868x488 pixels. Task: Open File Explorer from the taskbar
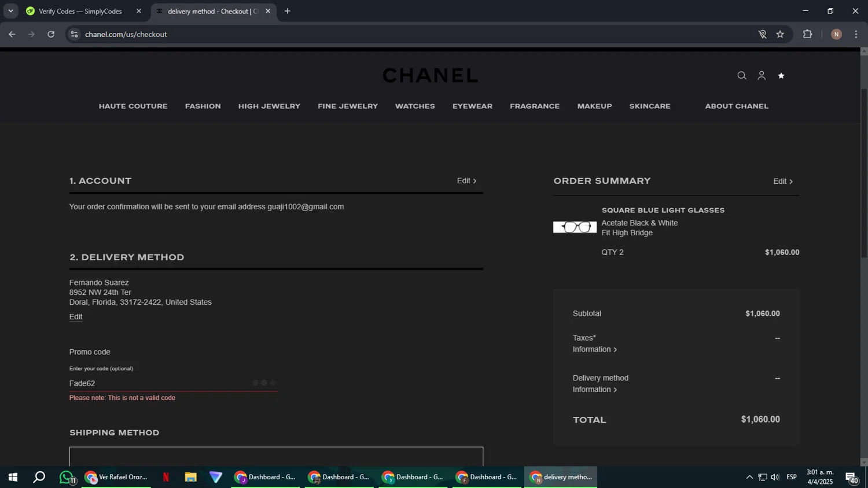coord(191,478)
